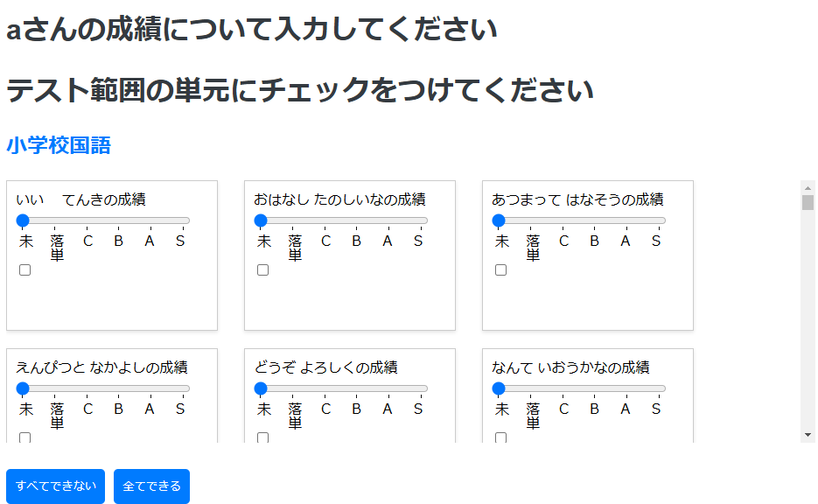Screen dimensions: 818x504
Task: Tick the checkbox in おはなし たのしいな card
Action: (263, 270)
